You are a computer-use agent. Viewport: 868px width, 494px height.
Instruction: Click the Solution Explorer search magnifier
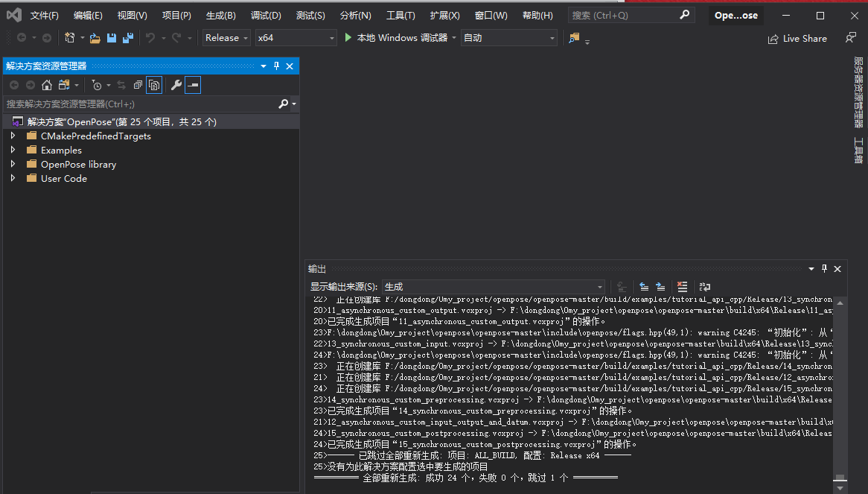284,104
